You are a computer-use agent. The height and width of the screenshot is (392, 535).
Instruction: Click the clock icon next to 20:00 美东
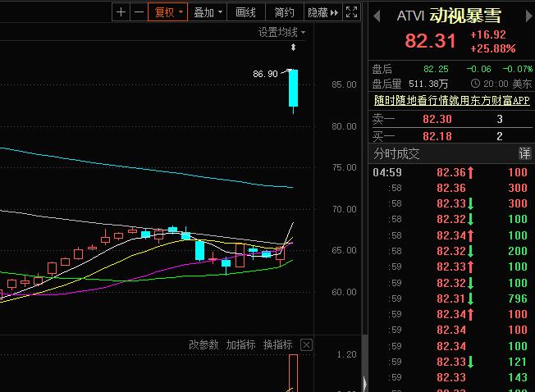475,84
